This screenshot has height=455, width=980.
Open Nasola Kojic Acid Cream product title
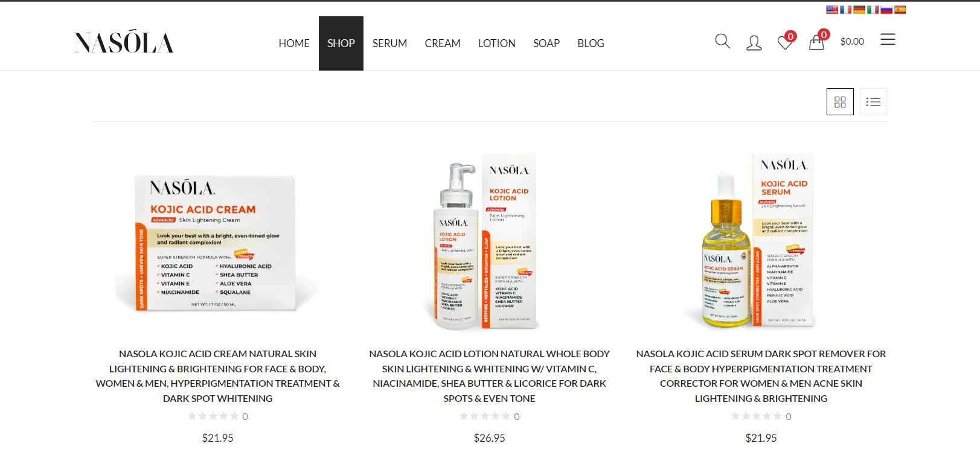tap(218, 376)
